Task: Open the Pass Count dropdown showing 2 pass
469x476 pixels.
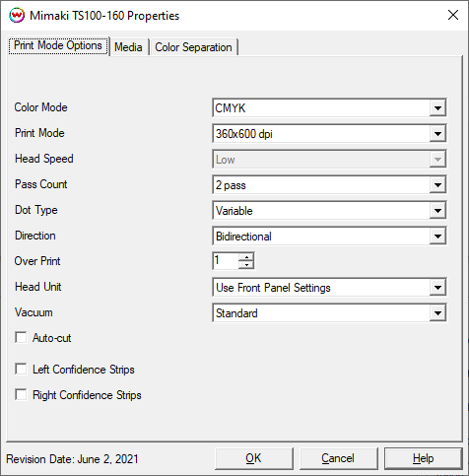Action: click(x=329, y=185)
